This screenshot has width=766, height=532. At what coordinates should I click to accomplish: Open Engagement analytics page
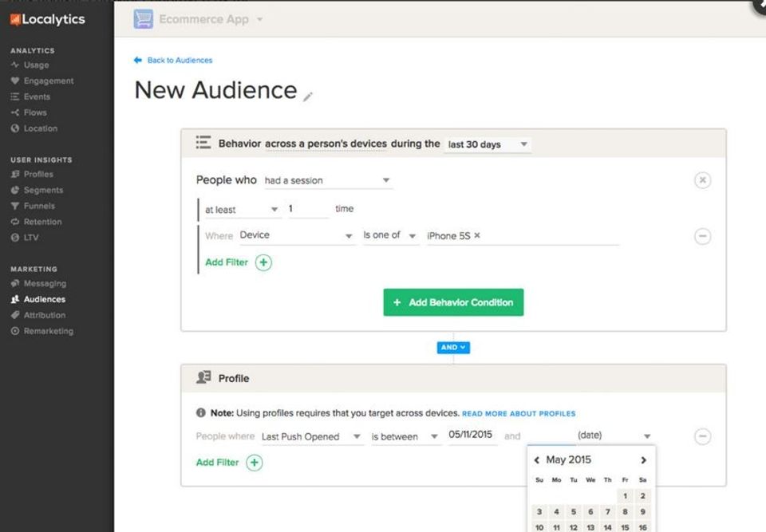coord(49,81)
